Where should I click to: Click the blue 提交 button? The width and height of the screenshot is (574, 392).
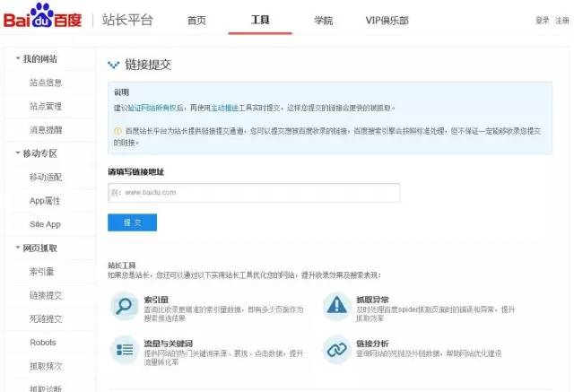click(132, 222)
